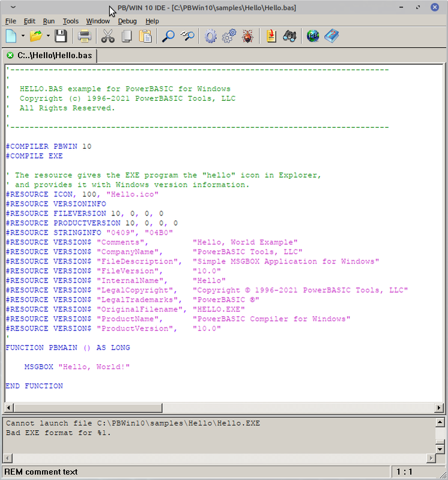This screenshot has width=448, height=480.
Task: Open the Edit menu
Action: click(29, 21)
